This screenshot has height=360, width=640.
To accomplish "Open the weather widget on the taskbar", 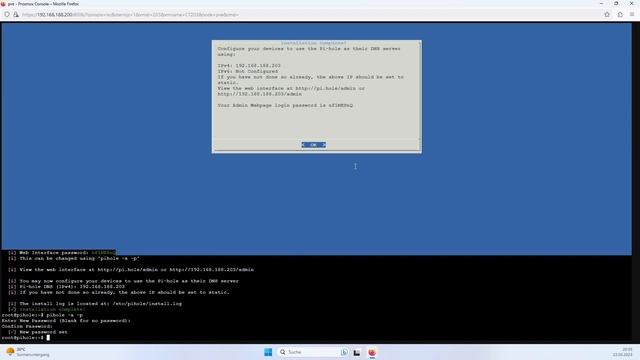I will (28, 352).
